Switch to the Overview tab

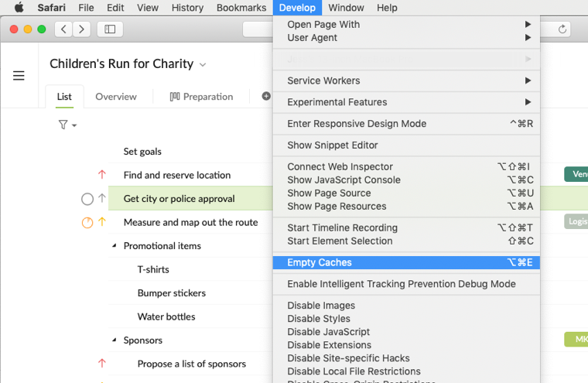click(116, 97)
